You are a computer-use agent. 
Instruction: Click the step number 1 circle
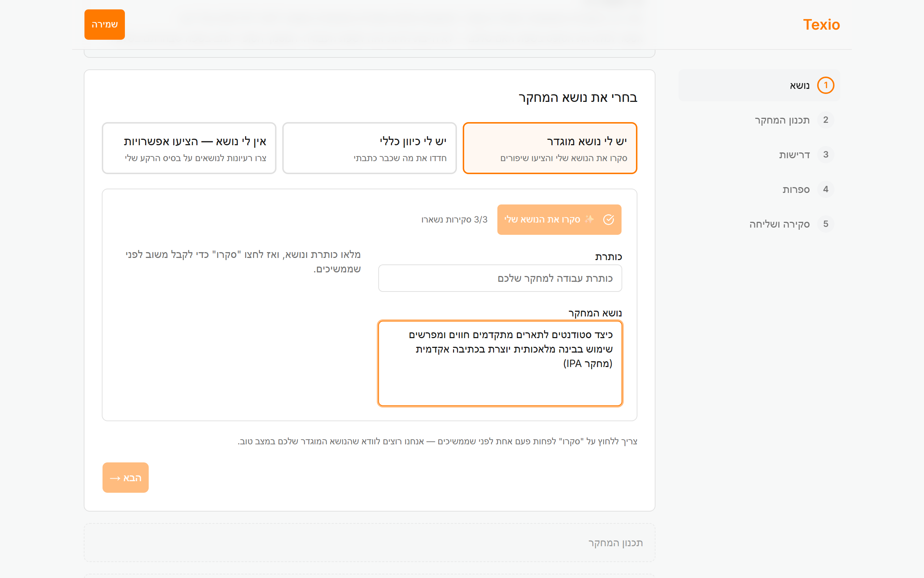coord(825,85)
